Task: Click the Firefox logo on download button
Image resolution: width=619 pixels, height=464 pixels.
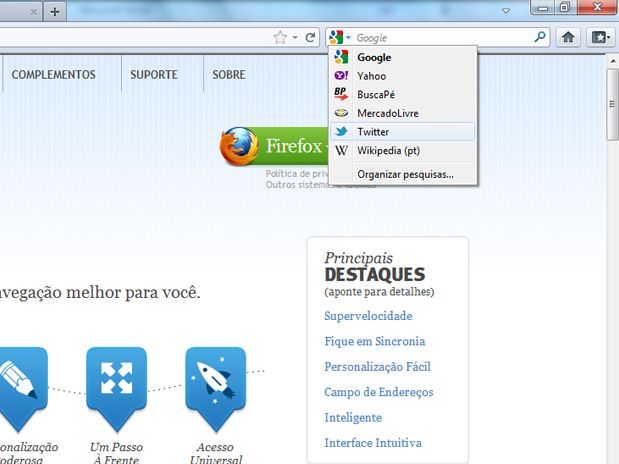Action: click(240, 147)
